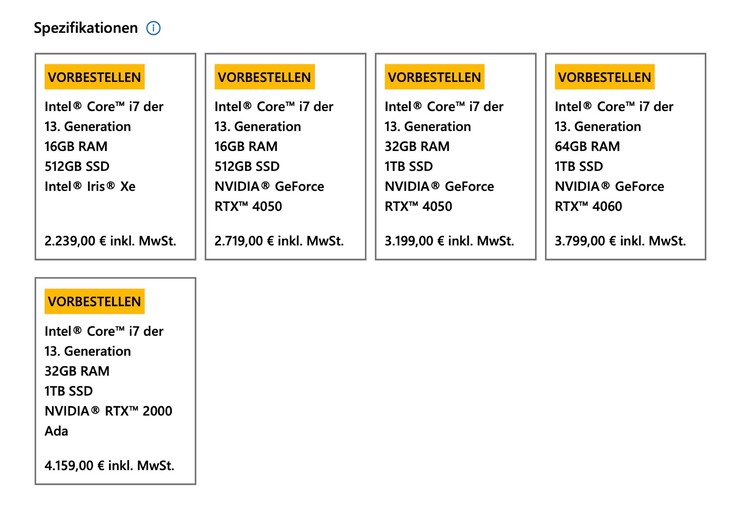Click VORBESTELLEN badge on the 3.199,00 € card
This screenshot has height=510, width=738.
pos(434,77)
